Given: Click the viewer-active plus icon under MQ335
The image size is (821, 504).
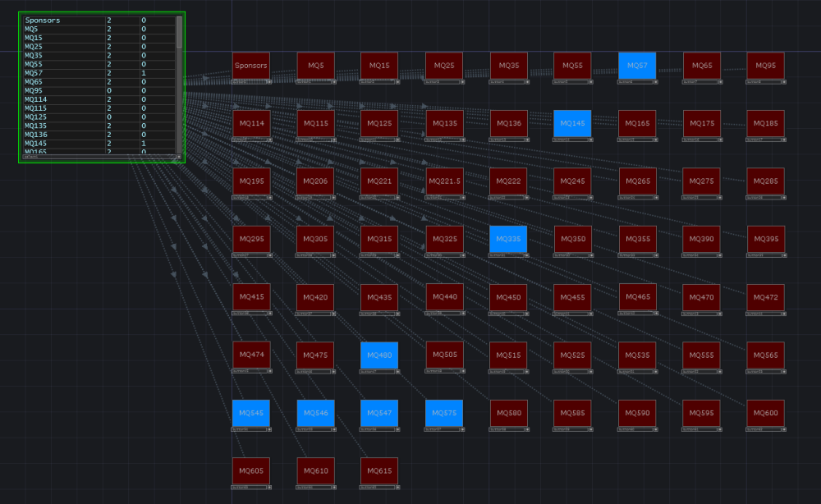Looking at the screenshot, I should (525, 255).
